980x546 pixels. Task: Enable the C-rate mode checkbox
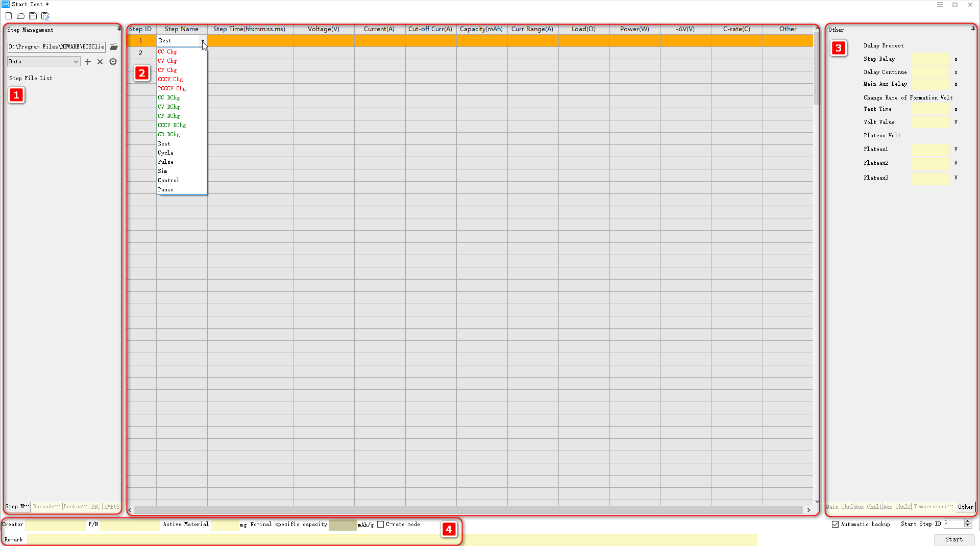point(381,524)
